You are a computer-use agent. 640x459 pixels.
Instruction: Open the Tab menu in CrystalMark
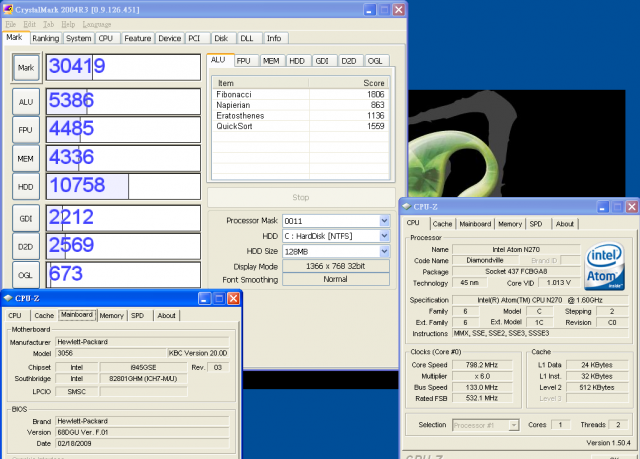[49, 24]
